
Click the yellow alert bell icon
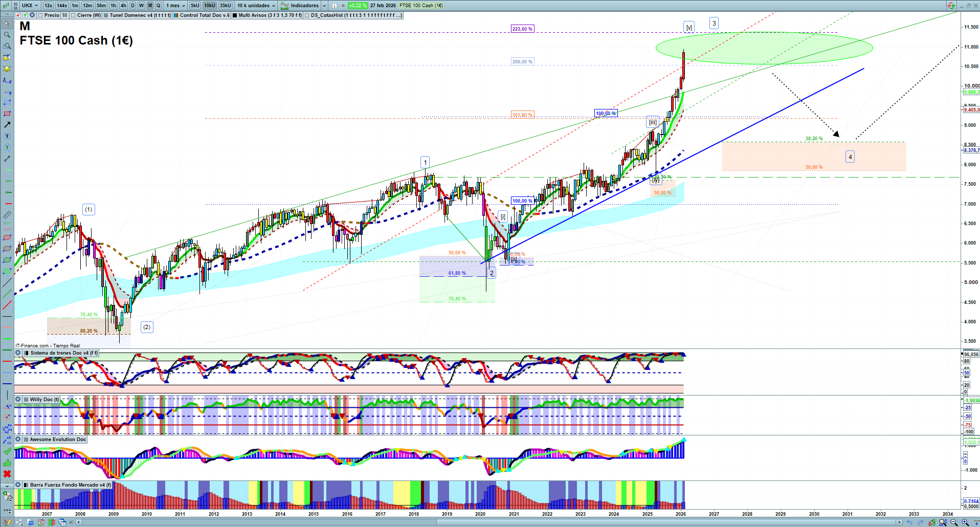(7, 69)
